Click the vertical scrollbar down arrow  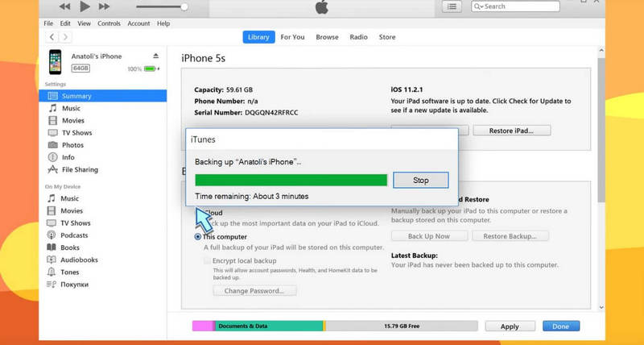pos(601,307)
